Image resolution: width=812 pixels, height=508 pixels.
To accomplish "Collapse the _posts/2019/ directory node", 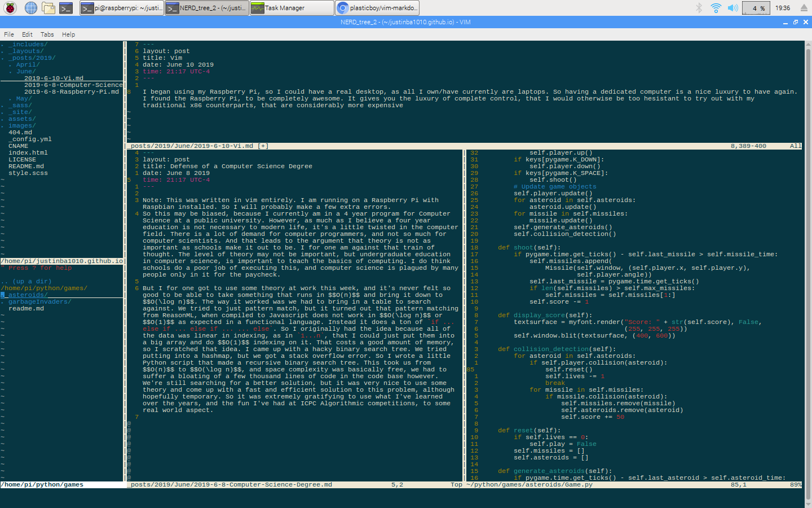I will [x=32, y=58].
